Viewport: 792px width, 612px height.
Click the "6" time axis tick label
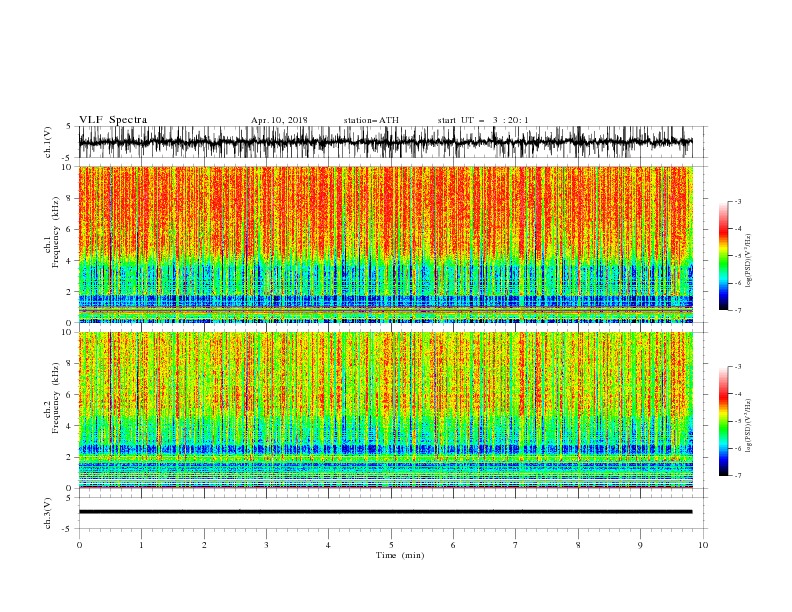[x=453, y=545]
